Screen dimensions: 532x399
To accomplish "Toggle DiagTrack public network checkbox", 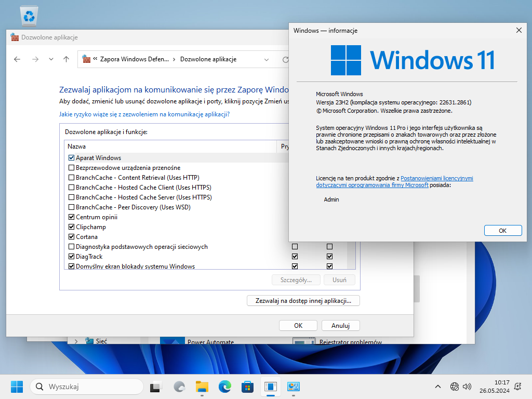I will pos(329,257).
